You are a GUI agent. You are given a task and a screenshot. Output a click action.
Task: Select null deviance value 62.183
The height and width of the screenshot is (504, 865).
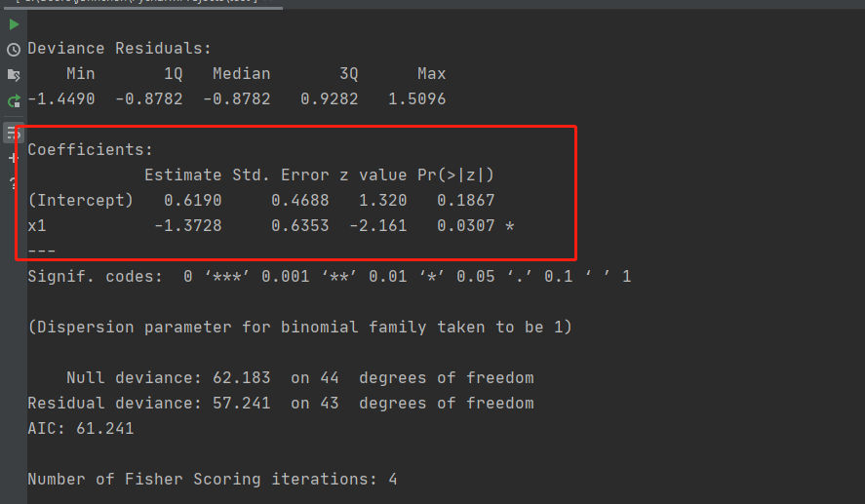tap(242, 377)
